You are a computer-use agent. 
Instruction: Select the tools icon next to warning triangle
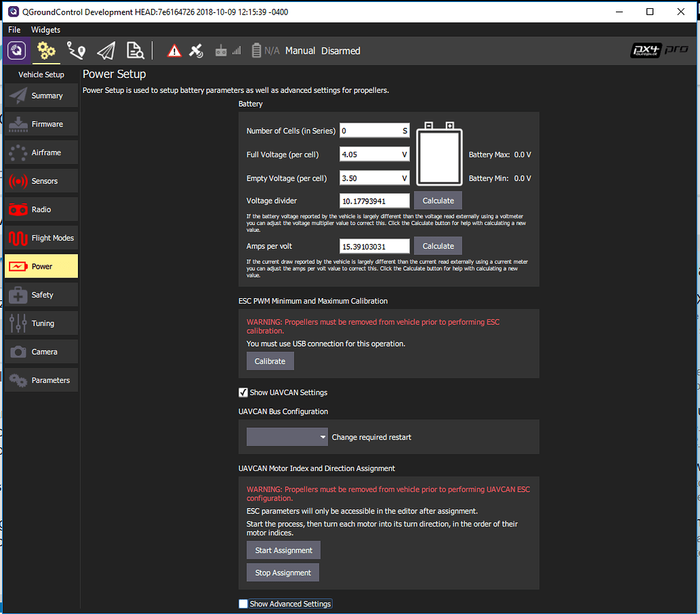[196, 51]
